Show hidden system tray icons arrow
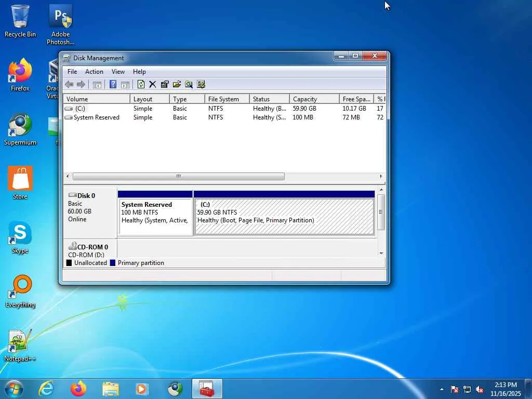532x399 pixels. coord(442,389)
